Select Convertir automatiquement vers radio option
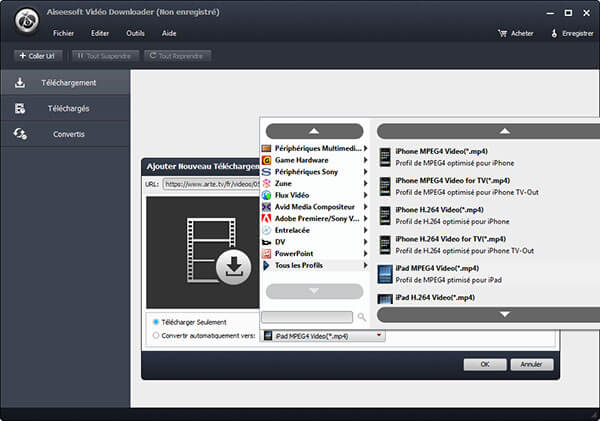 [x=155, y=336]
